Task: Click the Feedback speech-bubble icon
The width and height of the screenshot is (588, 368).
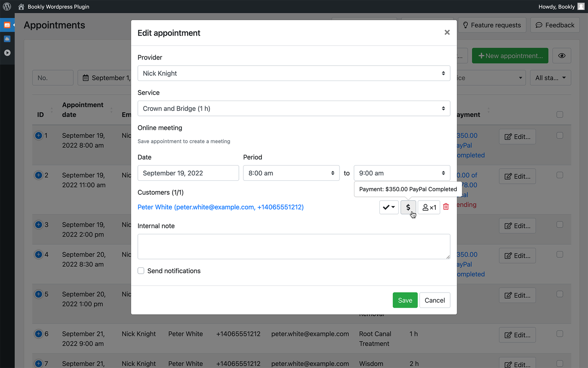Action: 539,25
